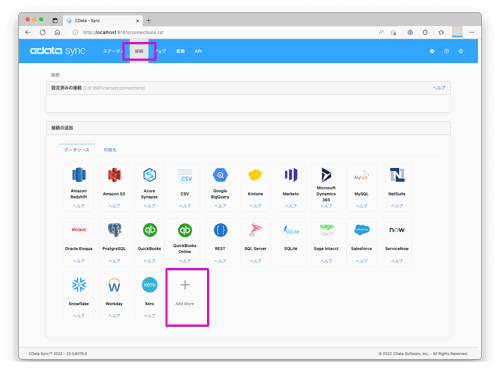Viewport: 500px width, 384px height.
Task: Reload the page with browser refresh button
Action: (43, 32)
